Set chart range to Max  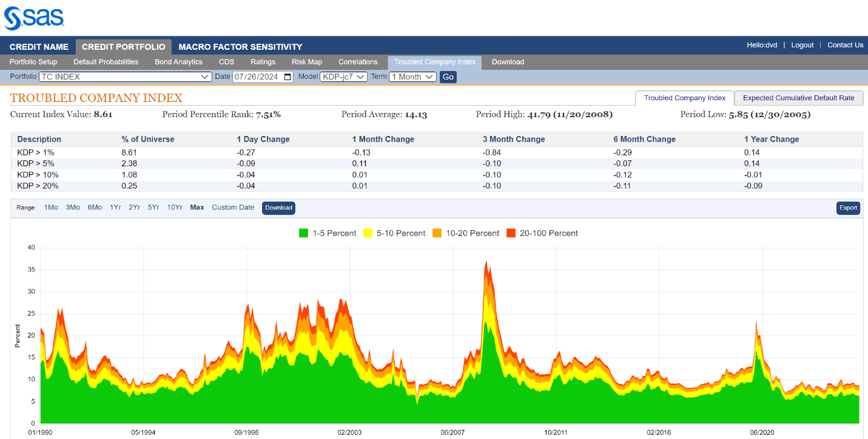[197, 208]
